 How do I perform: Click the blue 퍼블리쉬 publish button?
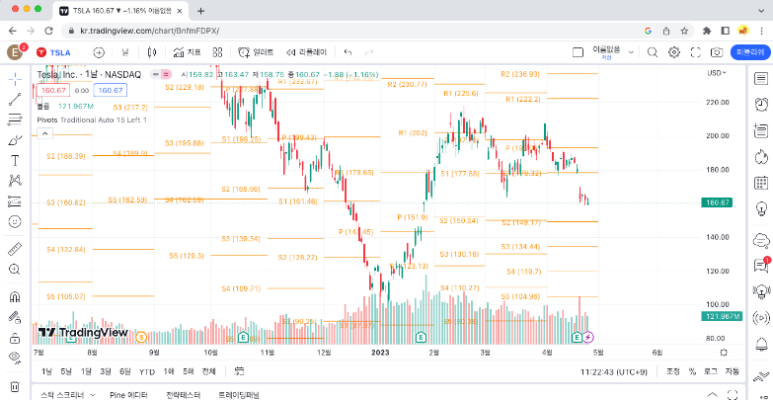coord(750,52)
